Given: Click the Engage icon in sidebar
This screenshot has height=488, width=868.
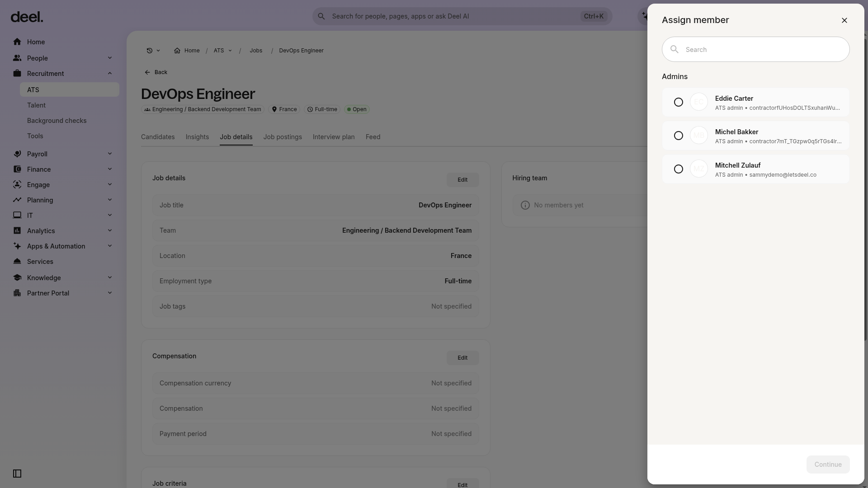Looking at the screenshot, I should pyautogui.click(x=17, y=184).
